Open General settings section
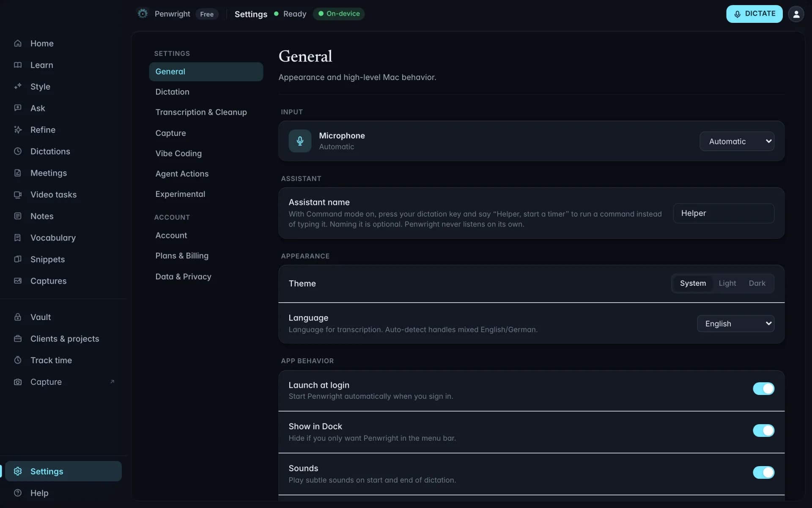Viewport: 812px width, 508px height. pos(206,72)
